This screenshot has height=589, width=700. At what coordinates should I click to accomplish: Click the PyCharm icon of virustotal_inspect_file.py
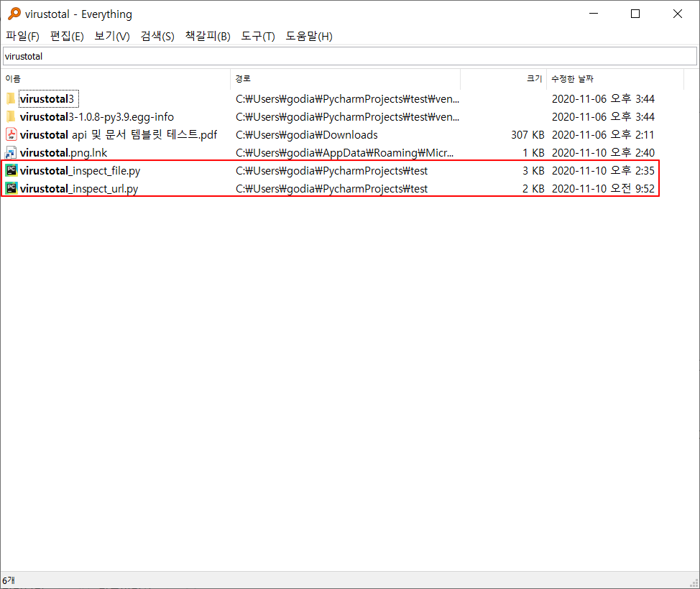(11, 170)
